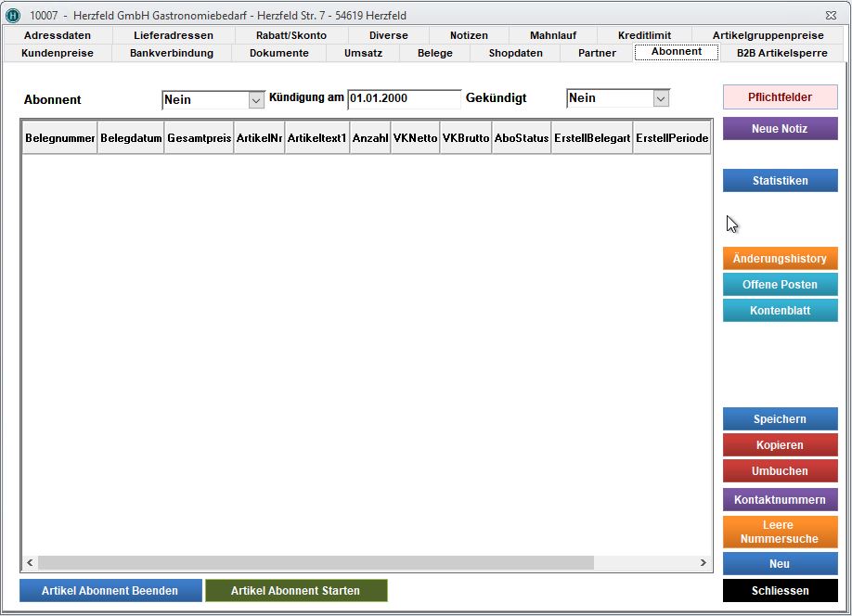Click the Kündigung am date field
The width and height of the screenshot is (852, 616).
click(x=404, y=98)
